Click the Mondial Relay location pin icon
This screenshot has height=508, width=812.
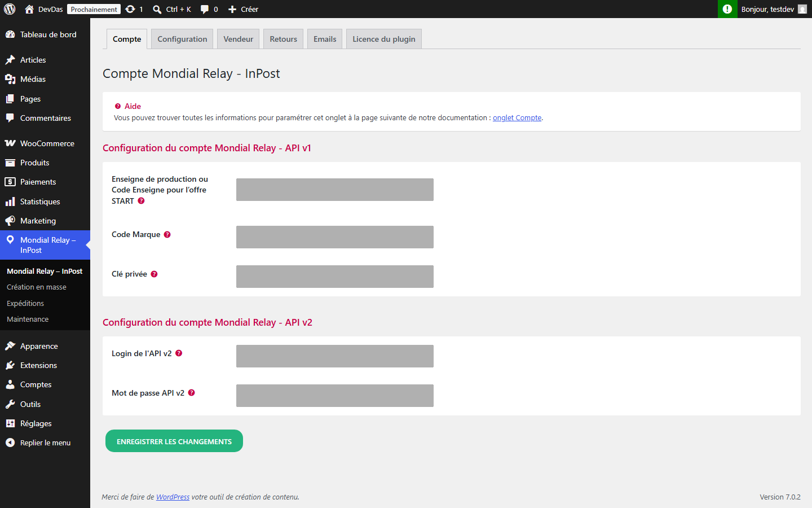(10, 240)
